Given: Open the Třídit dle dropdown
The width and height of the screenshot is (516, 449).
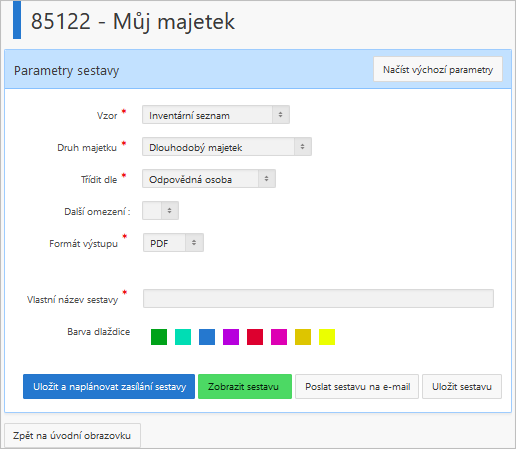Looking at the screenshot, I should click(x=209, y=179).
